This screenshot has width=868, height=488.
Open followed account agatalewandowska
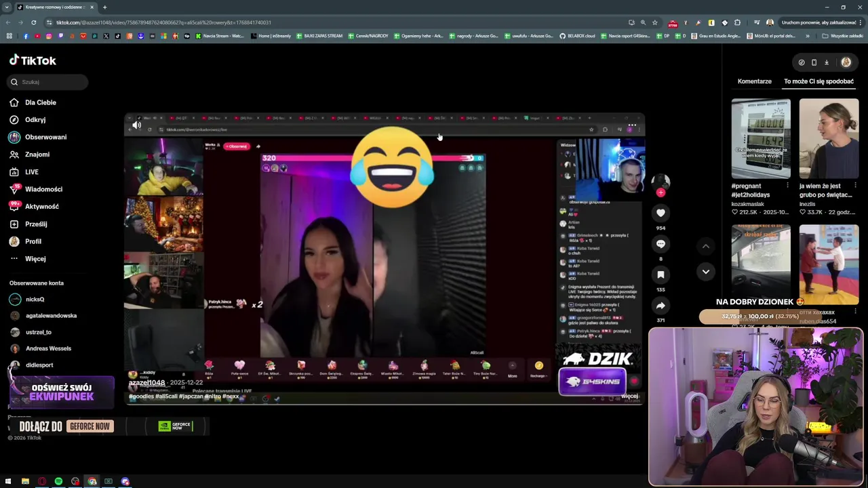[51, 316]
